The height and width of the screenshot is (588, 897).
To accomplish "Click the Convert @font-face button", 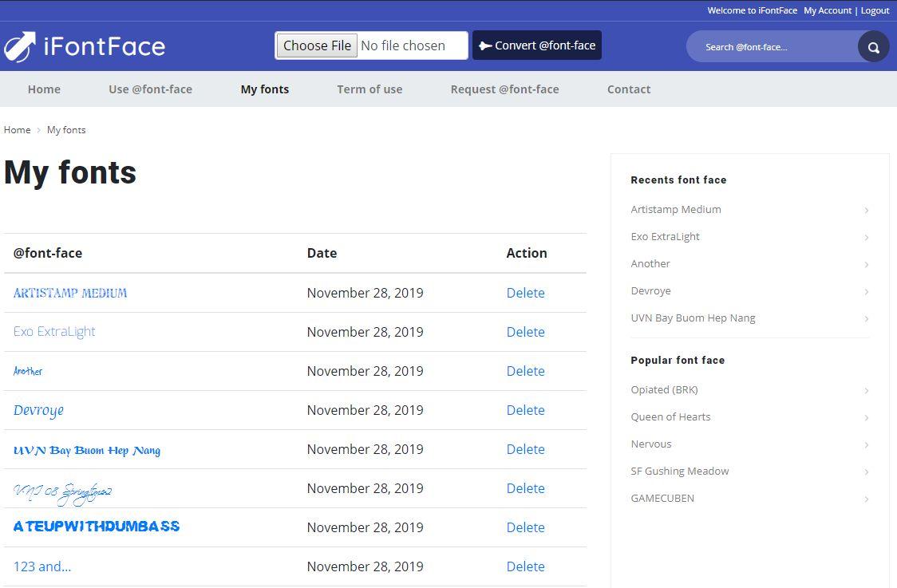I will point(537,45).
